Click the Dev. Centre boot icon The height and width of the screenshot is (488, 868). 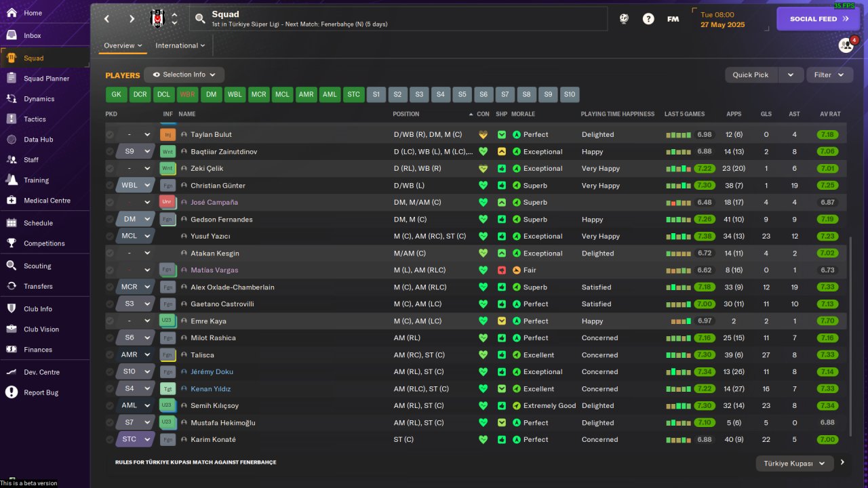point(12,372)
